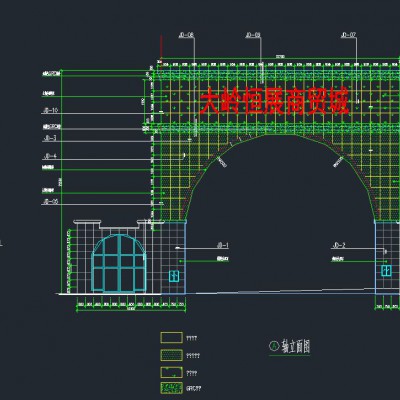The image size is (400, 400).
Task: Click the empty yellow legend box
Action: click(x=171, y=338)
